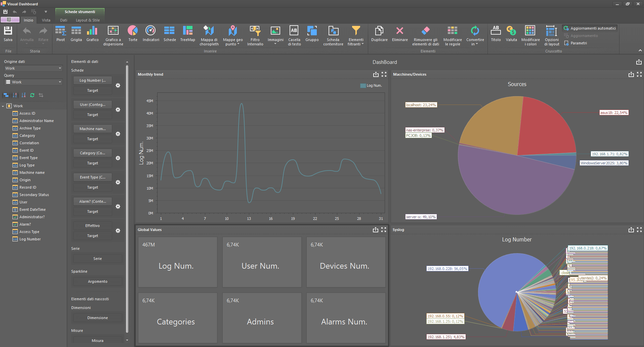Toggle the Titolo dashboard title
This screenshot has width=644, height=347.
[496, 34]
